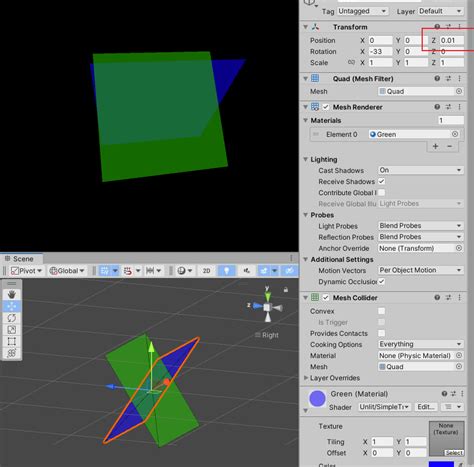This screenshot has height=467, width=474.
Task: Open Mesh Collider help icon
Action: pos(437,298)
